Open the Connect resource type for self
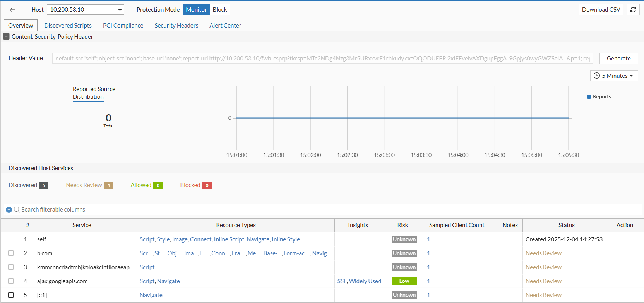 pos(201,239)
